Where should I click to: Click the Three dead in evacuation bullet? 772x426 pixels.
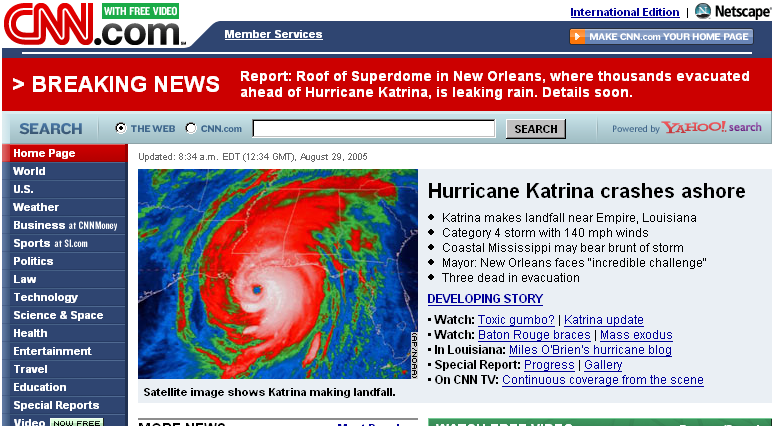pos(511,278)
